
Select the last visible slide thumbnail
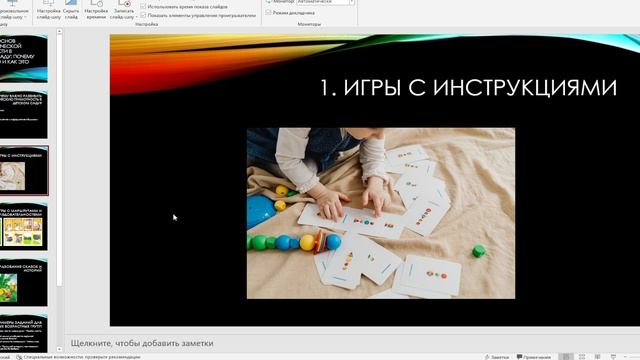[24, 333]
